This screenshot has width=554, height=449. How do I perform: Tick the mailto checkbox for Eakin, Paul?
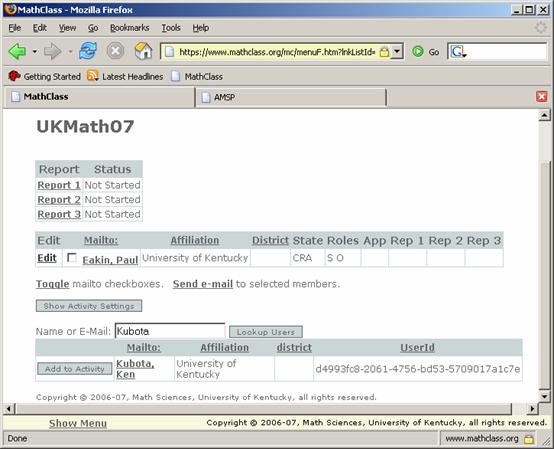pos(72,258)
